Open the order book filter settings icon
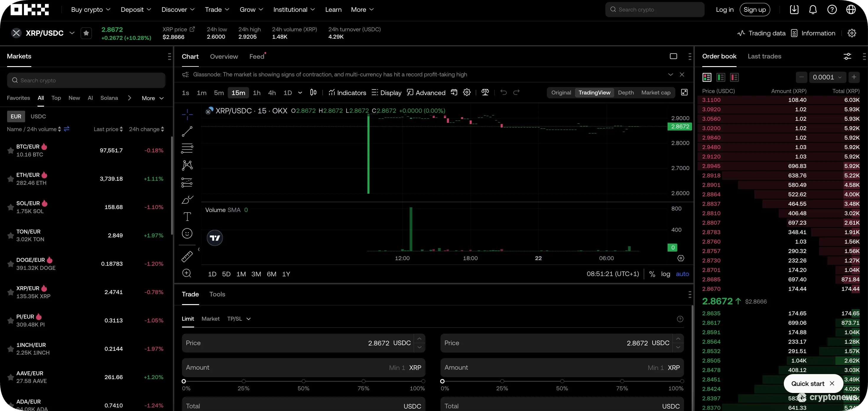Viewport: 868px width, 411px height. pyautogui.click(x=847, y=56)
